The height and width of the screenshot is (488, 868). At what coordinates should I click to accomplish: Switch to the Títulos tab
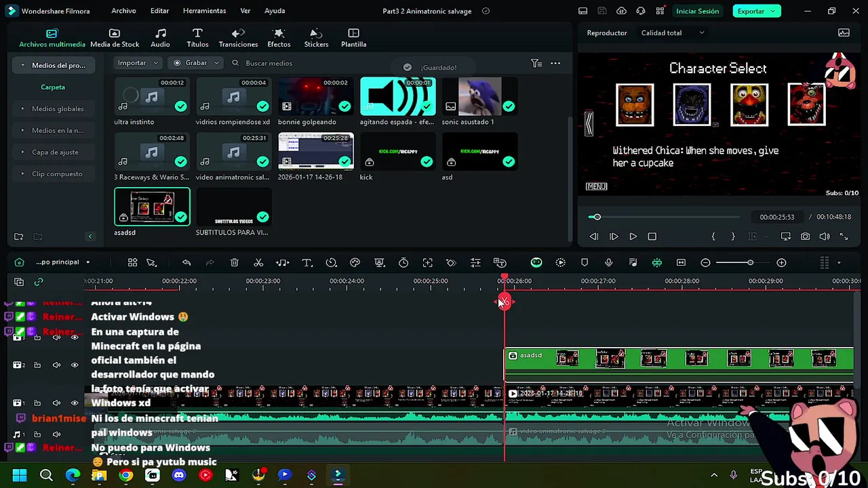[x=197, y=38]
